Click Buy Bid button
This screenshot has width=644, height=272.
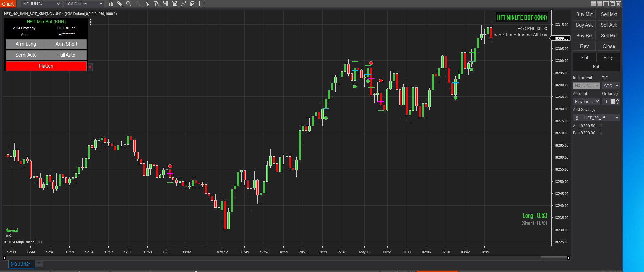tap(584, 36)
